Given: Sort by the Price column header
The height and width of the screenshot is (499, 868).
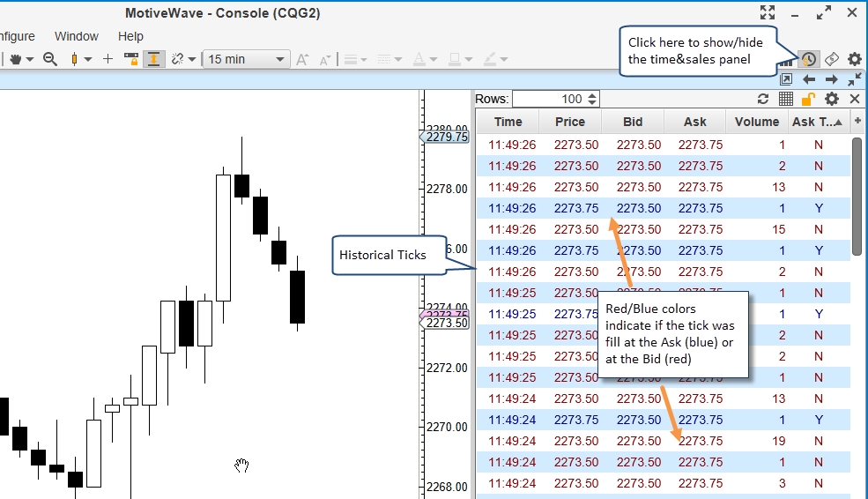Looking at the screenshot, I should 570,122.
